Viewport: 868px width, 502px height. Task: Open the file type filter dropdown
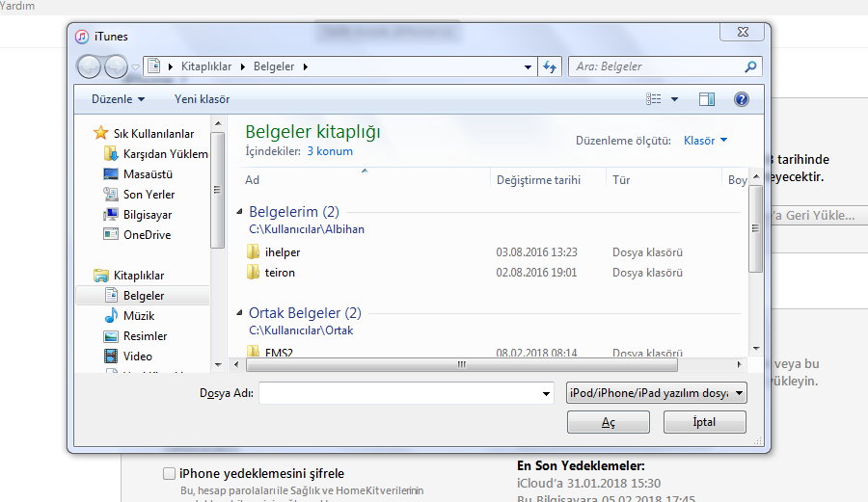point(656,393)
